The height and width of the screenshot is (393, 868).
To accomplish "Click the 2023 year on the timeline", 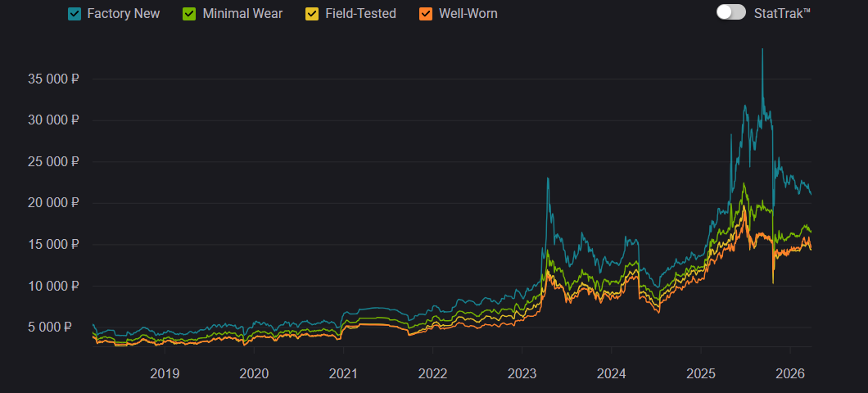I will (522, 373).
